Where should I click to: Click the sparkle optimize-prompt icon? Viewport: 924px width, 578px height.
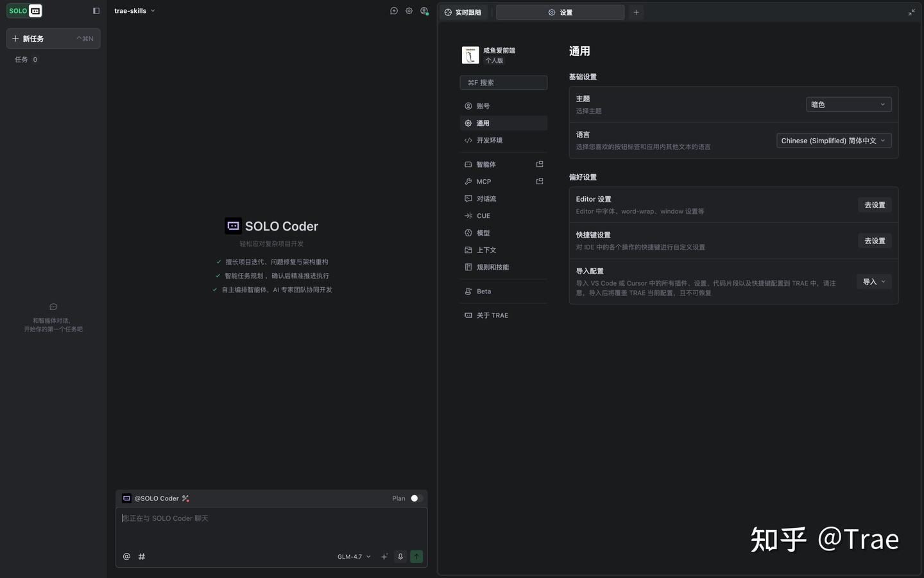click(384, 557)
